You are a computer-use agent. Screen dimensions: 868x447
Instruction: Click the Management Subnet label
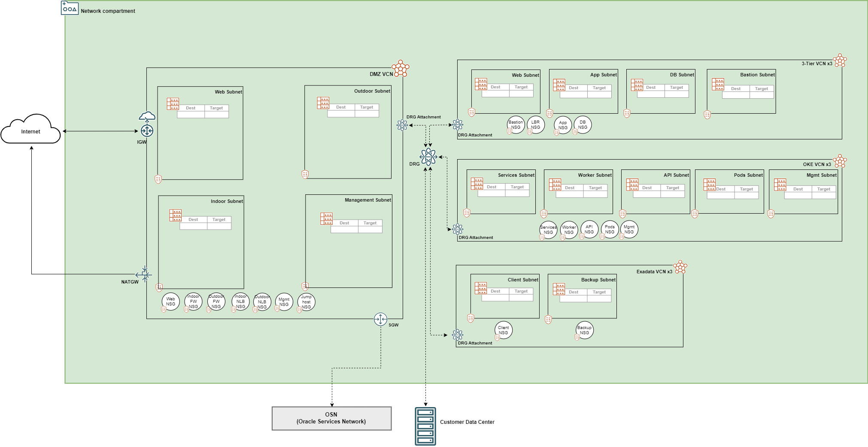(x=368, y=200)
